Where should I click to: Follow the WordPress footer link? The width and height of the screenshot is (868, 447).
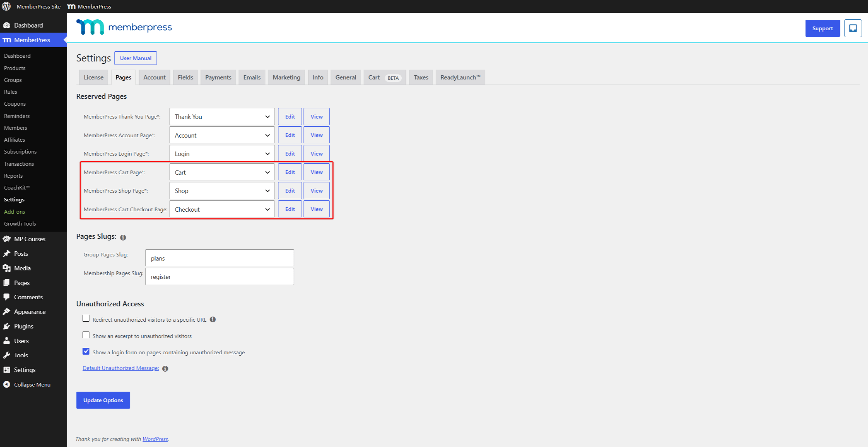point(155,439)
